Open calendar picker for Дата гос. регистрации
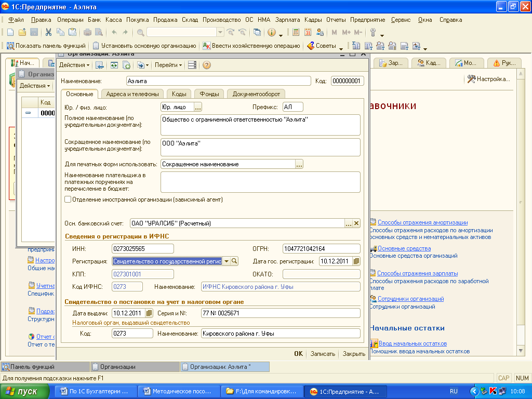The height and width of the screenshot is (399, 532). point(356,261)
